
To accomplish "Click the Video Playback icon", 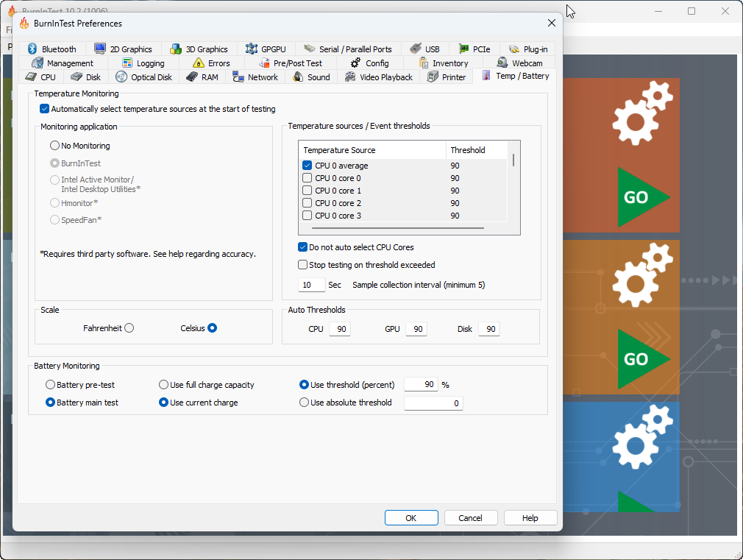I will (350, 77).
